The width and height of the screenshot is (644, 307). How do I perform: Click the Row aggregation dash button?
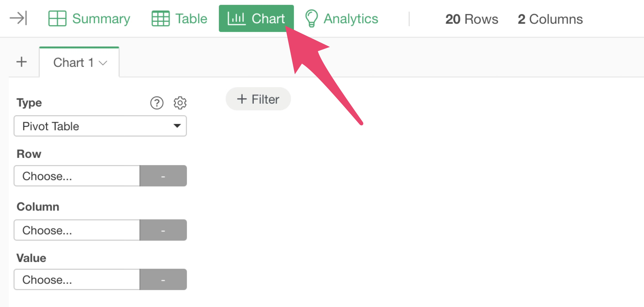(x=163, y=176)
